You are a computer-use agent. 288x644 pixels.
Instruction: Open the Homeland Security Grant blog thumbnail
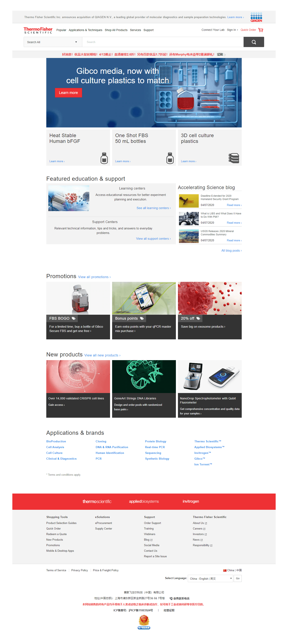(x=189, y=201)
